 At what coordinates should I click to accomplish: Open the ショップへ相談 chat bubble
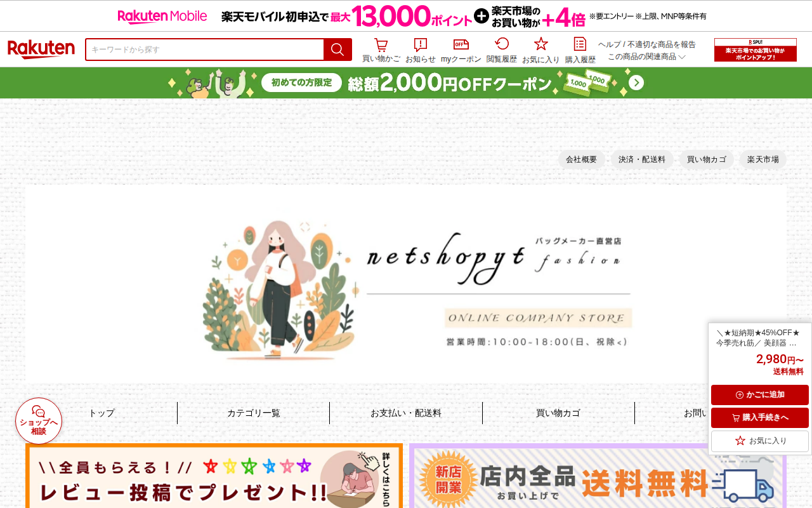pos(39,421)
